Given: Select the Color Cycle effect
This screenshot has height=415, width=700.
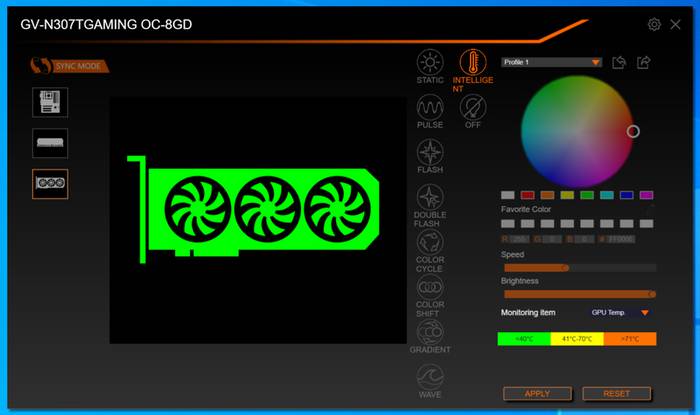Looking at the screenshot, I should [x=430, y=251].
